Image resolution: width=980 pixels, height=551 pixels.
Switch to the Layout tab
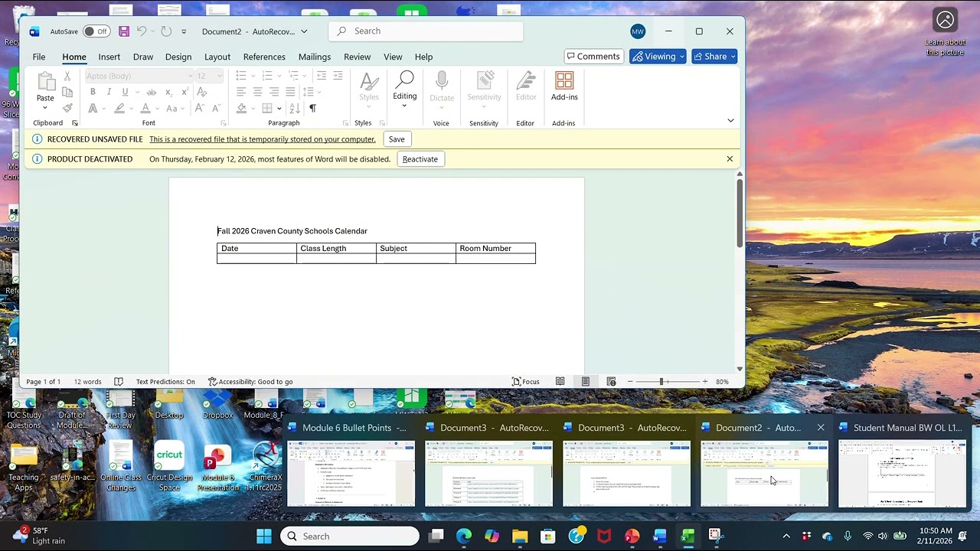(x=217, y=57)
